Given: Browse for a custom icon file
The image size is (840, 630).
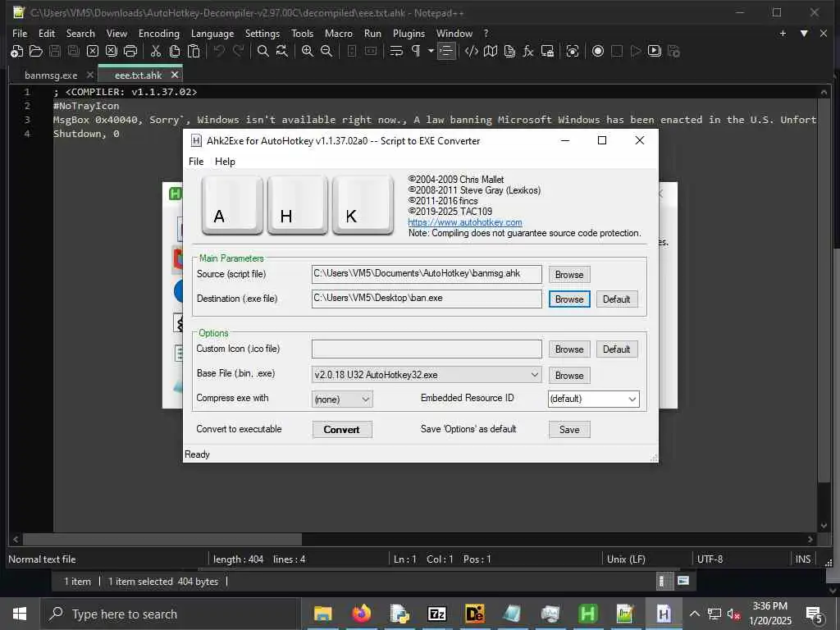Looking at the screenshot, I should click(x=569, y=349).
